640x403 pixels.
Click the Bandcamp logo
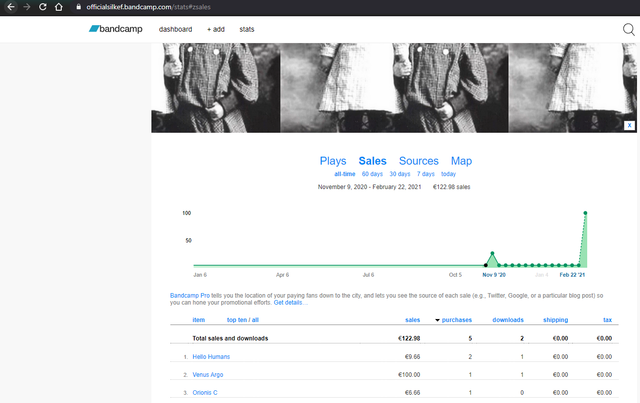[116, 29]
